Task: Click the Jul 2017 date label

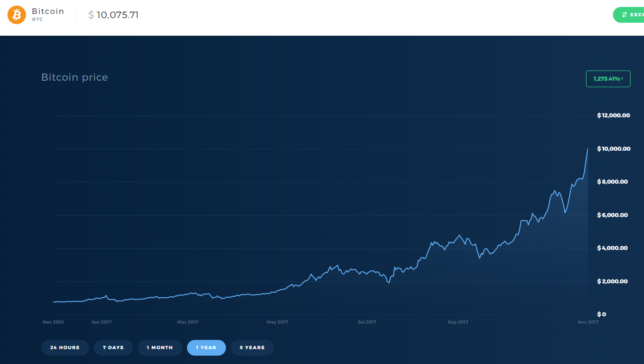Action: 367,322
